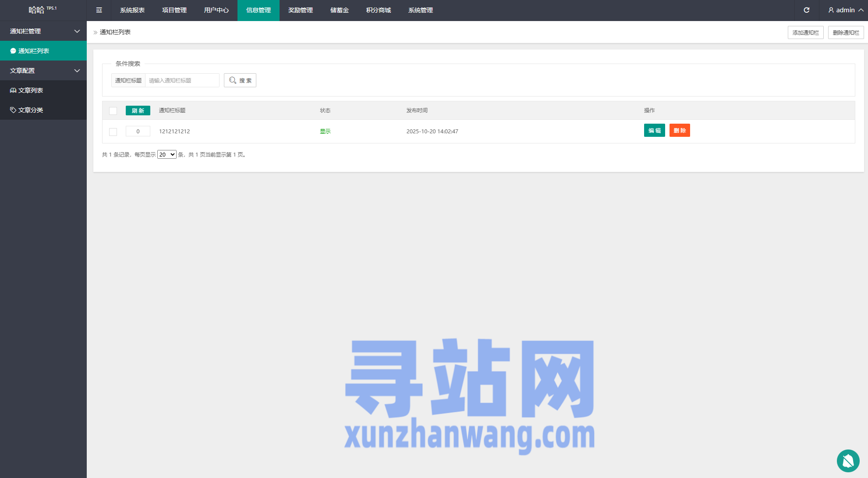Focus the 通知栏标题 search input field
Screen dimensions: 868x478
pos(182,80)
